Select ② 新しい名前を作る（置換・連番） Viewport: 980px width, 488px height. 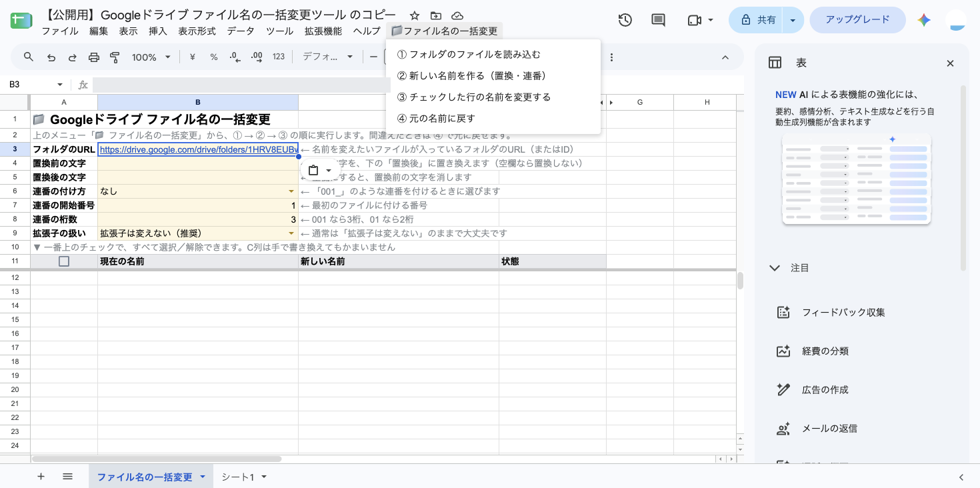(x=493, y=76)
